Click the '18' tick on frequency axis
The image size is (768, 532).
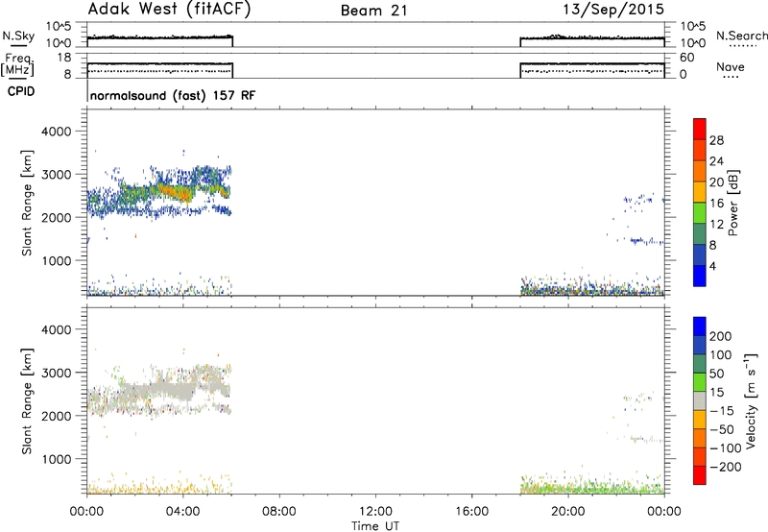[x=63, y=58]
